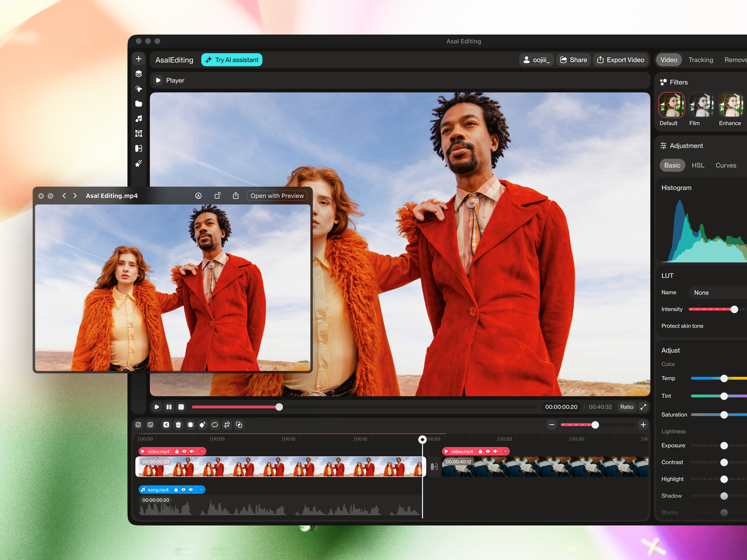Click Try AI assistant button
The width and height of the screenshot is (747, 560).
(232, 59)
